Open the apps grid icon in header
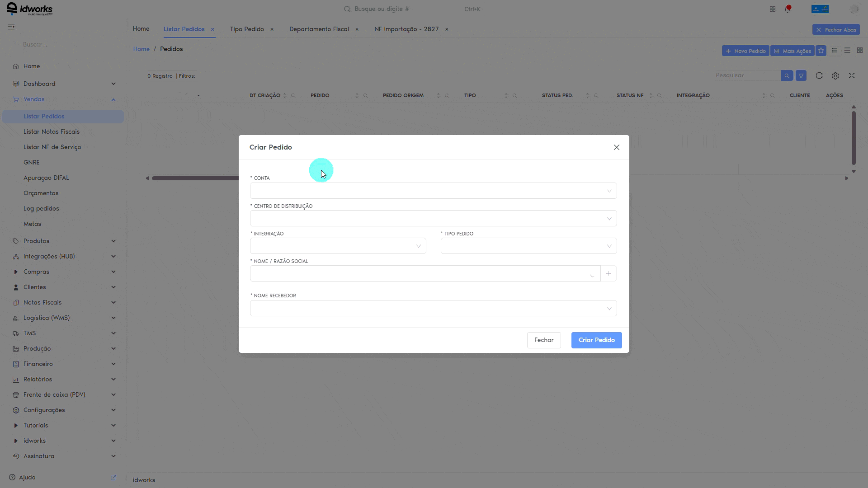This screenshot has width=868, height=488. 773,9
